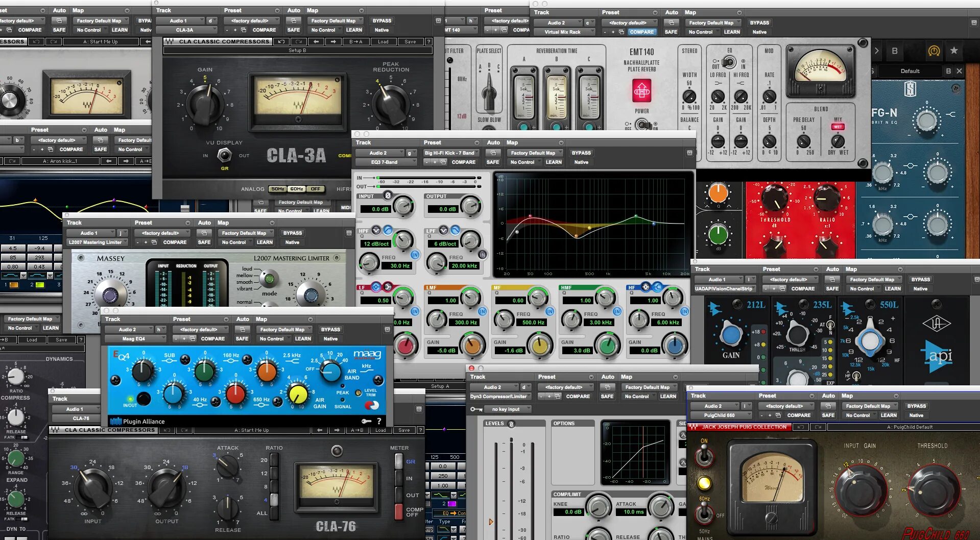Click the EQ3 LMF frequency field 300.0 Hz
980x540 pixels.
[x=465, y=323]
